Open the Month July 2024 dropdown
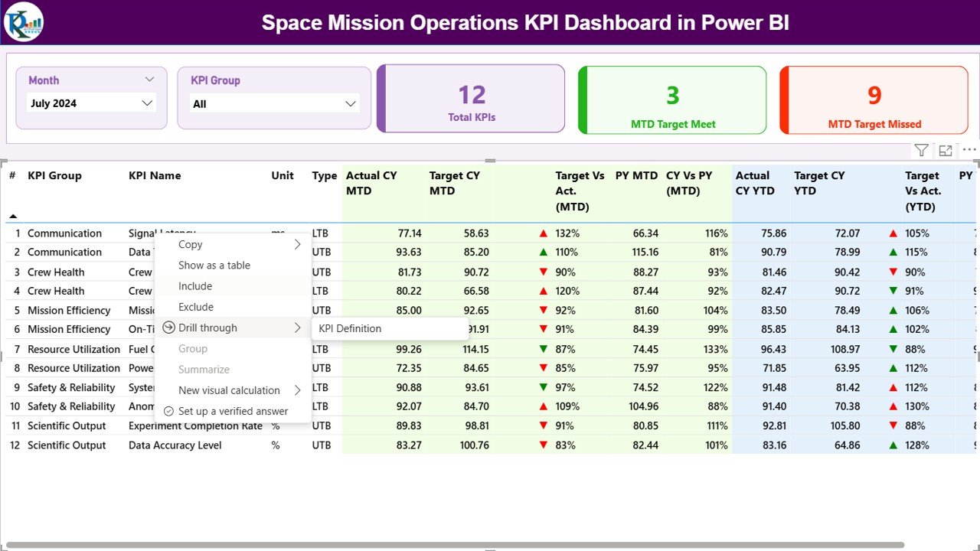Image resolution: width=980 pixels, height=551 pixels. (x=92, y=103)
